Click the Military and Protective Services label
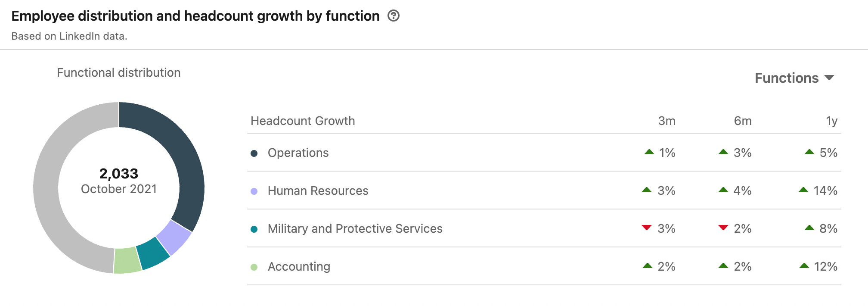 click(x=355, y=229)
